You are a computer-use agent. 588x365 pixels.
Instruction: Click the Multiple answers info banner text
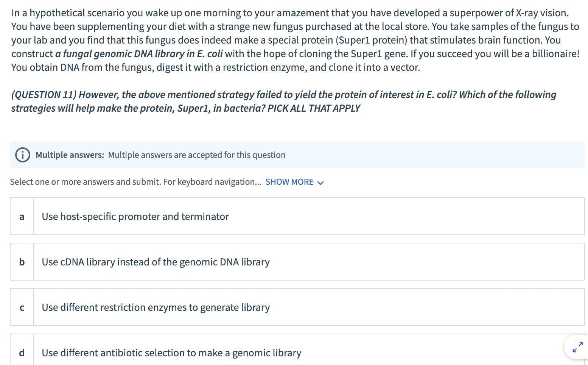coord(197,155)
